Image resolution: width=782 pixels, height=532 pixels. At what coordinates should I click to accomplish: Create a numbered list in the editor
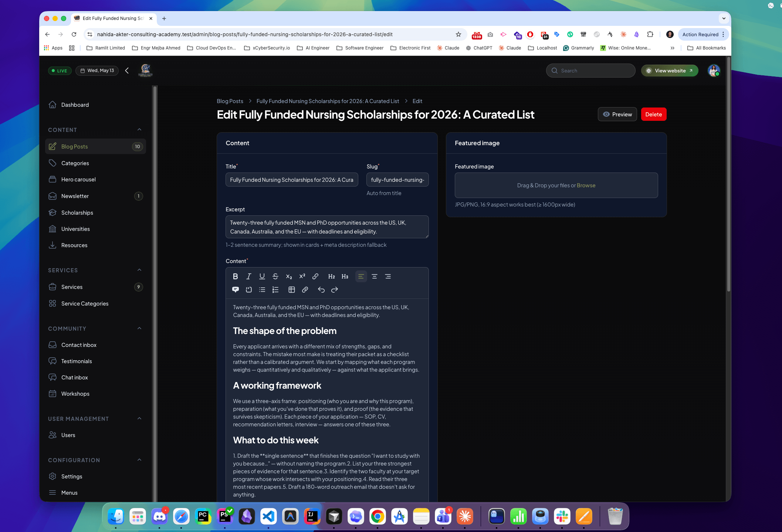click(x=275, y=290)
